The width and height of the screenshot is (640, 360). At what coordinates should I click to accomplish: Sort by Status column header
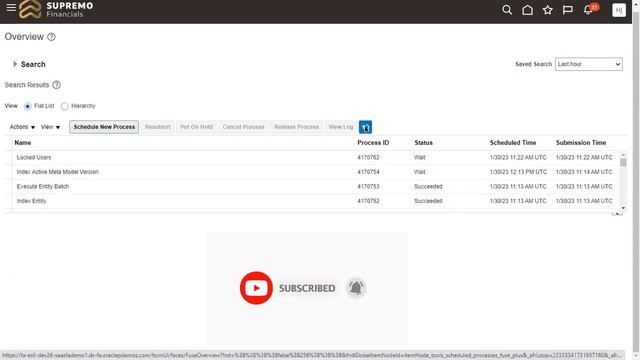[423, 142]
